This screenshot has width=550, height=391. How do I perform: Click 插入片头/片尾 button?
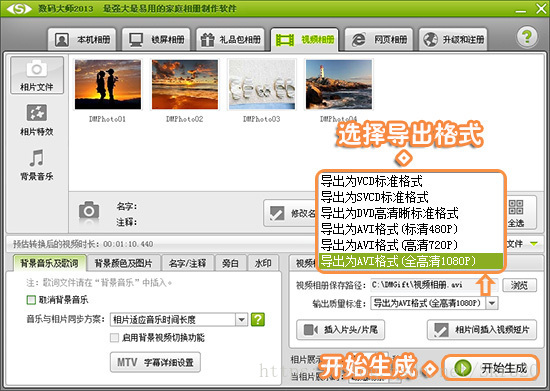tap(340, 330)
